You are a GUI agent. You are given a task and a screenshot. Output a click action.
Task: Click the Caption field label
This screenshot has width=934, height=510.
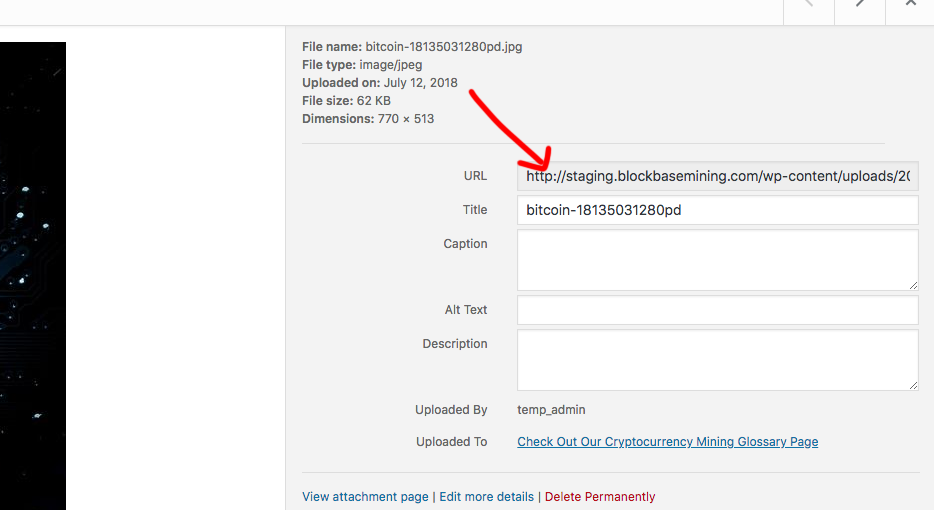[465, 244]
